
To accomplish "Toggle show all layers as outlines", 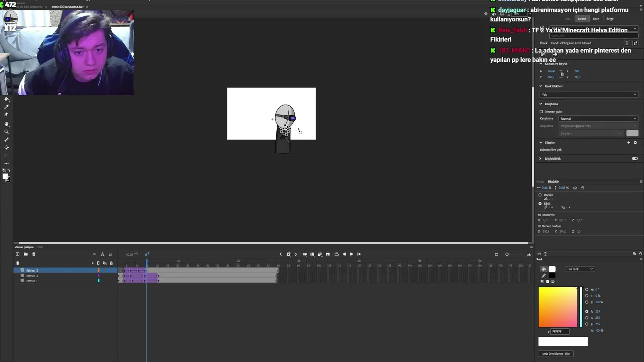I will coord(98,263).
